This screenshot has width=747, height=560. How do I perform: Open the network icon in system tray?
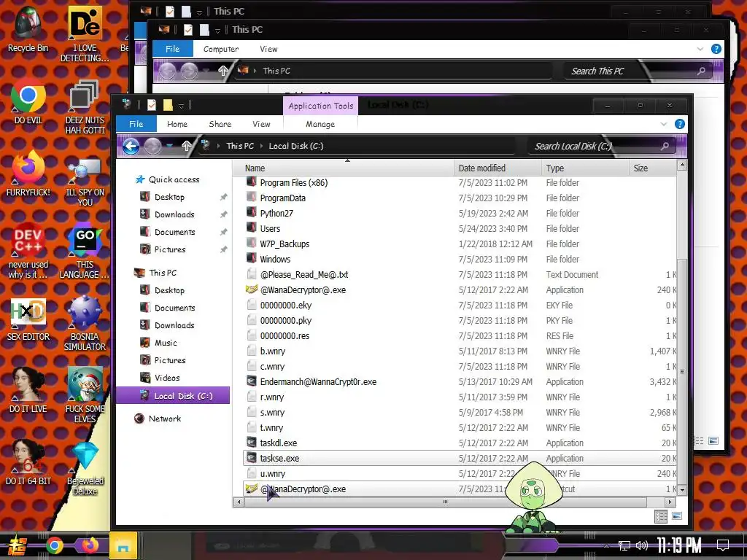(x=624, y=545)
